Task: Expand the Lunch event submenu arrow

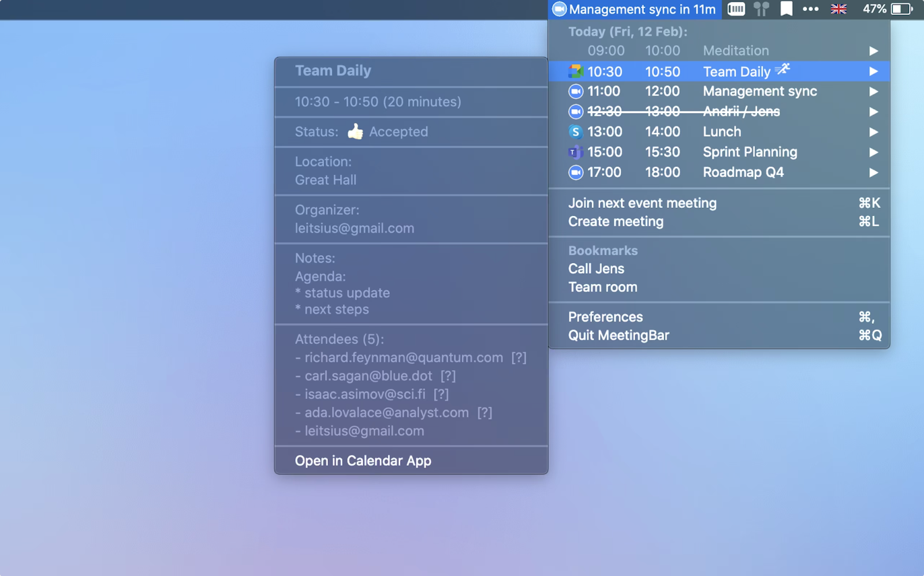Action: 874,132
